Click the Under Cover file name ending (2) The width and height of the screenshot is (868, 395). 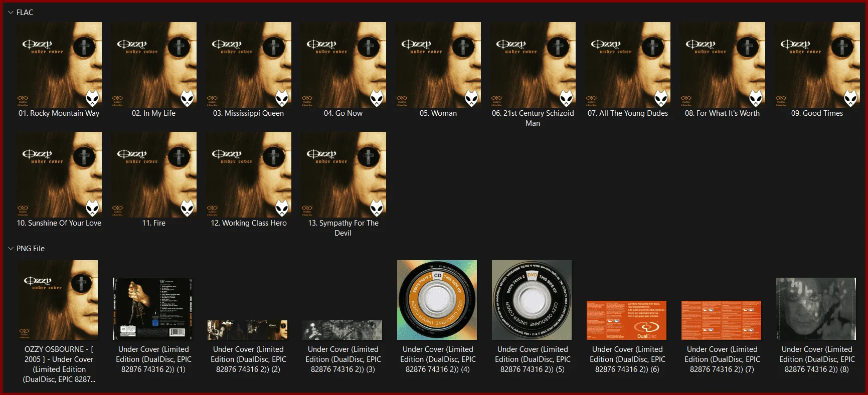click(249, 359)
